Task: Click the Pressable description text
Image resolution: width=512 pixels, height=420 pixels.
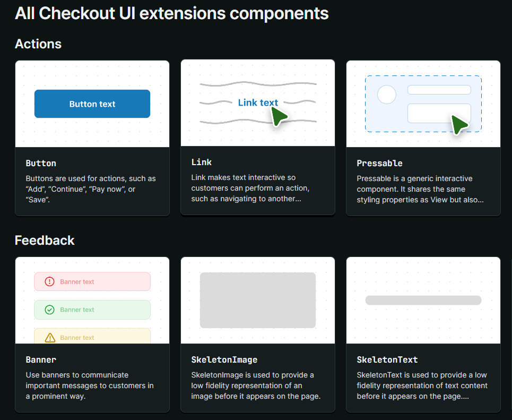Action: pos(420,189)
